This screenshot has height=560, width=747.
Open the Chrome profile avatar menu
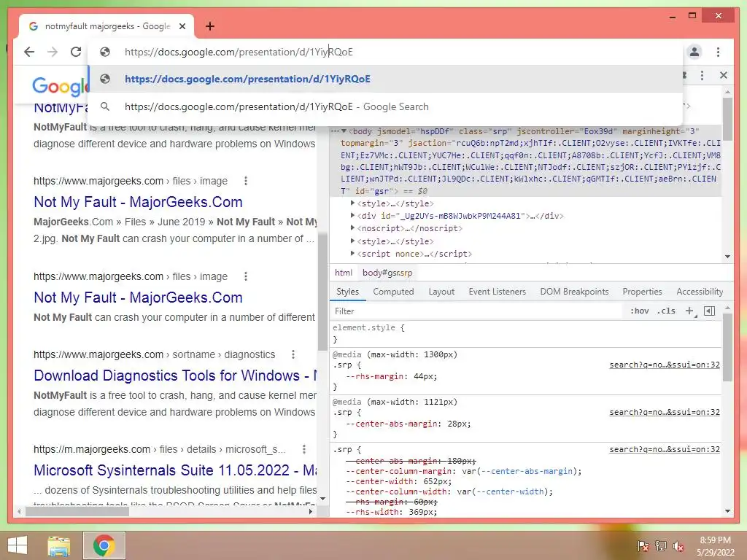[694, 52]
